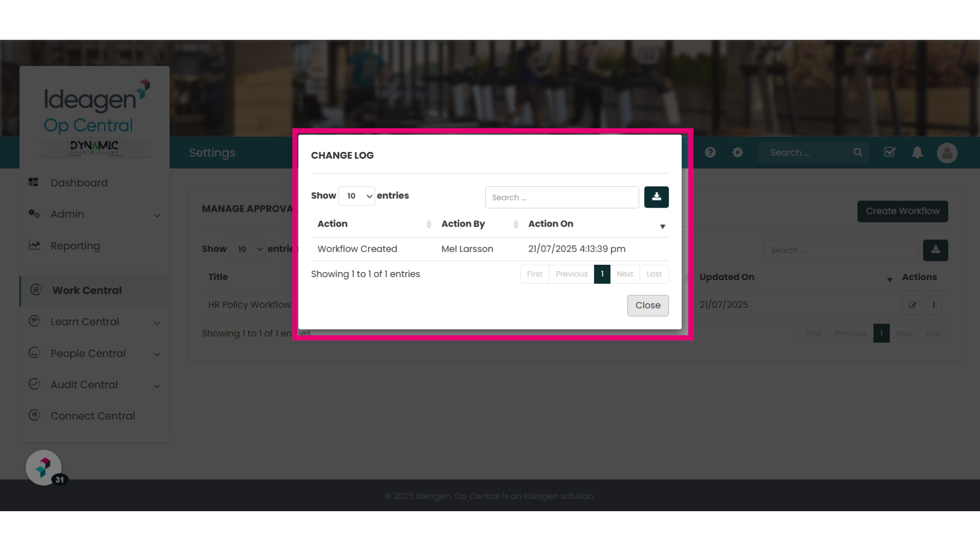Click the header search magnifier icon

click(857, 153)
